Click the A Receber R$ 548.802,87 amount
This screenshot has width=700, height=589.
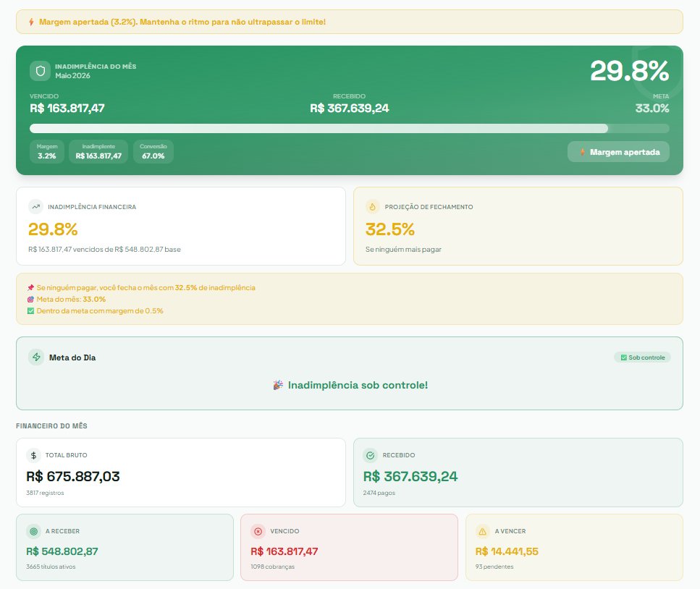pos(62,551)
